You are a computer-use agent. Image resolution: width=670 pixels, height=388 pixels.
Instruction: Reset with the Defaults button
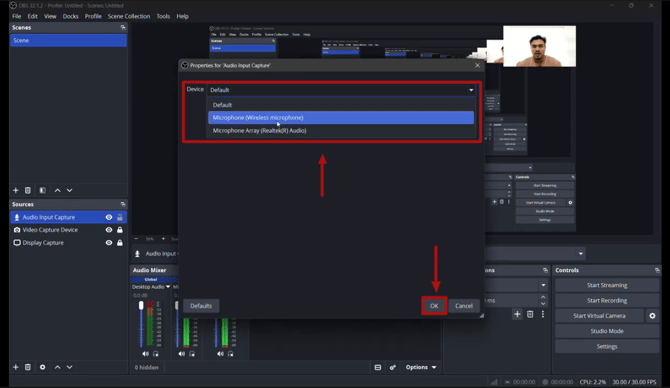(201, 306)
